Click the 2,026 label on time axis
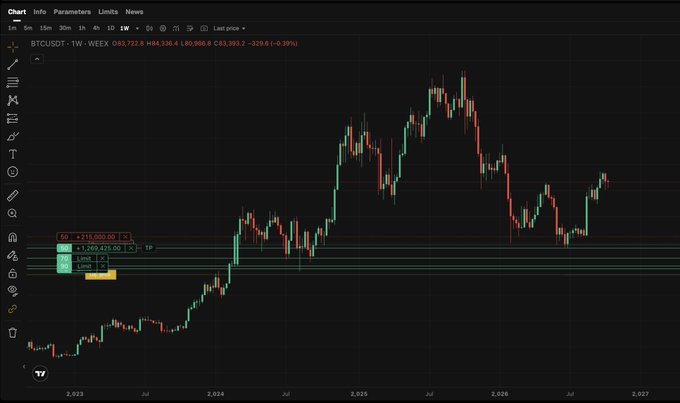 (500, 394)
